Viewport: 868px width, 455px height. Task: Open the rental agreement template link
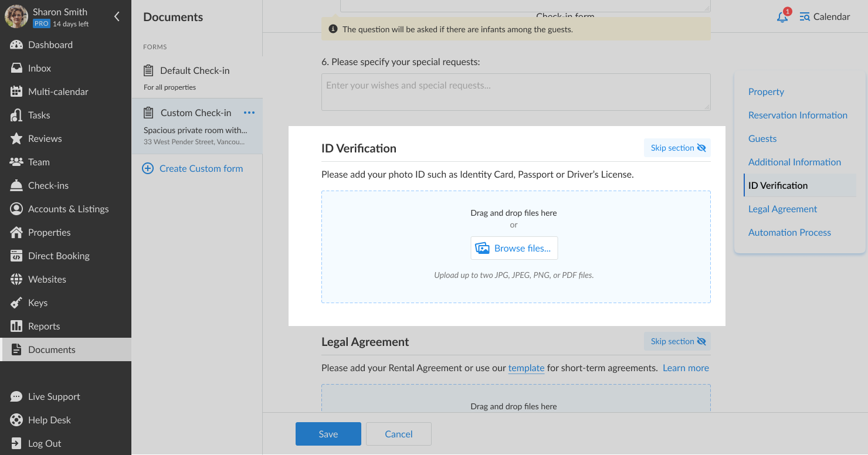526,368
